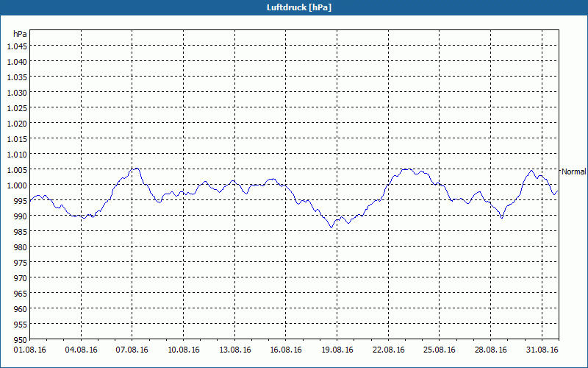Select the 1.010 y-axis value
Image resolution: width=588 pixels, height=368 pixels.
(x=17, y=155)
